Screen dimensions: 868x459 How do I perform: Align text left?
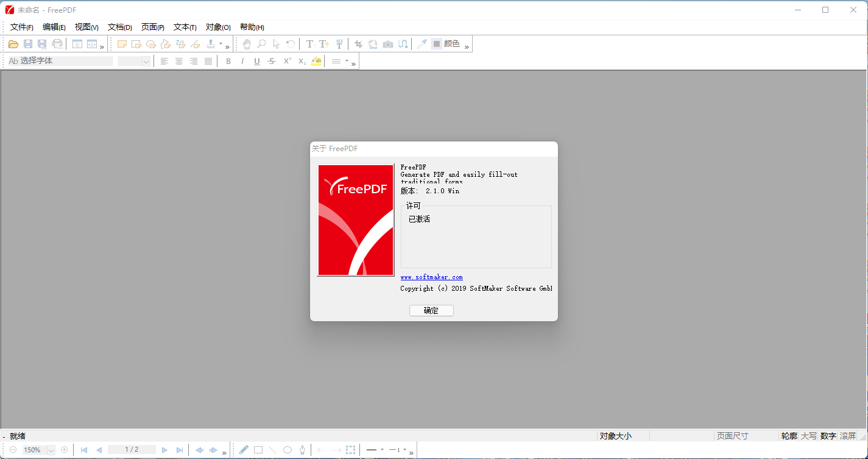coord(164,61)
